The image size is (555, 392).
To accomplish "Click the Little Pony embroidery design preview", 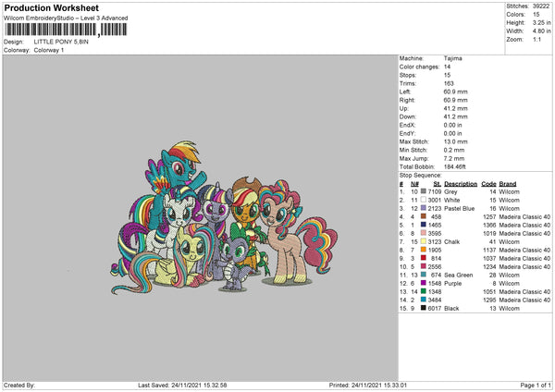I will [x=224, y=218].
